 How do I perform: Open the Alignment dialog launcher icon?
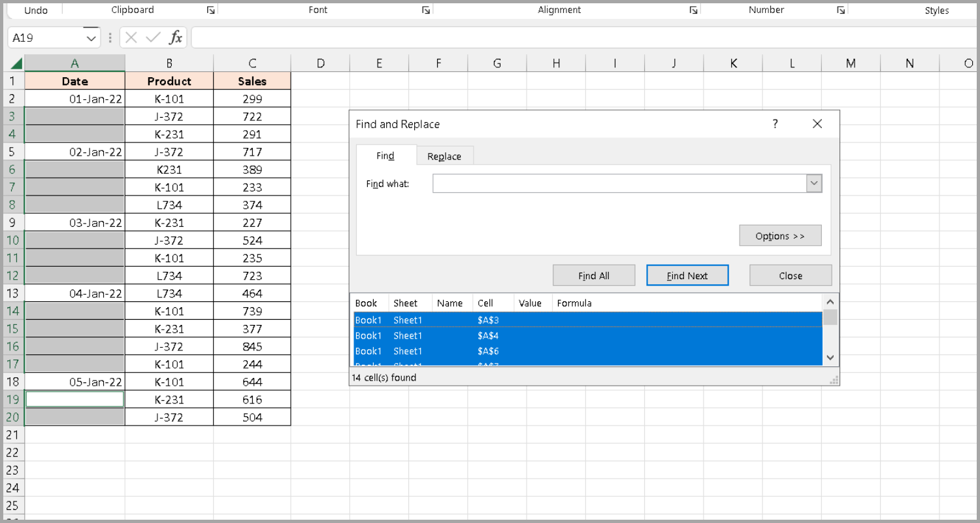[693, 10]
